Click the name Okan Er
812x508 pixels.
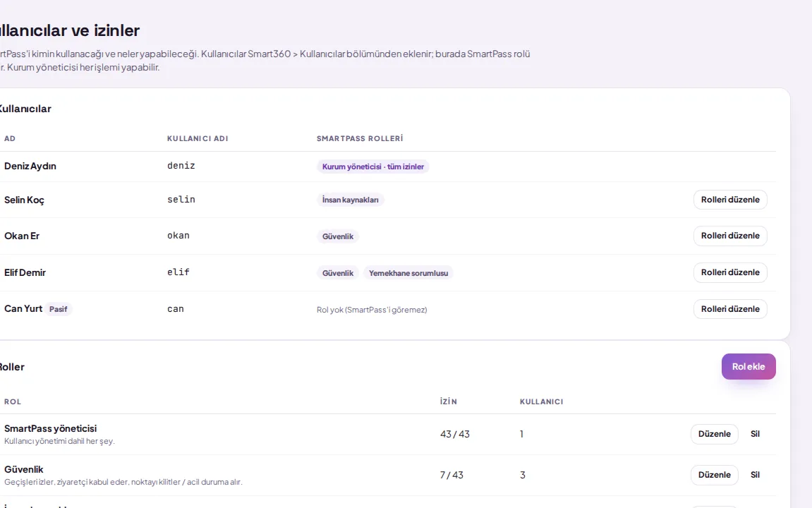click(x=22, y=236)
